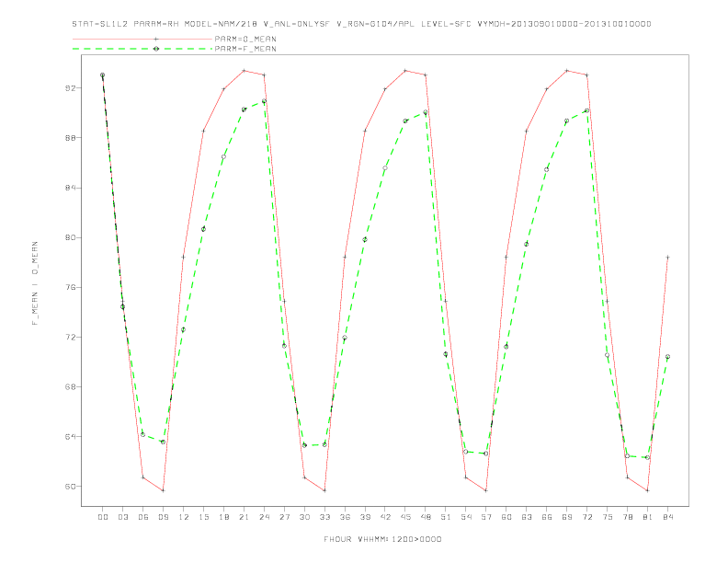Click the O_MEAN plus marker at hour 09

point(163,490)
